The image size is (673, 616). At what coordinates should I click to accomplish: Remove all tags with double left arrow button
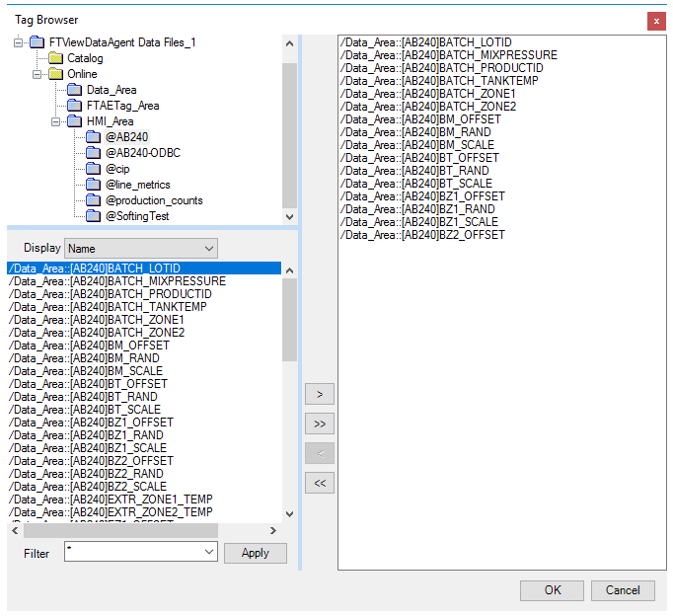(320, 484)
